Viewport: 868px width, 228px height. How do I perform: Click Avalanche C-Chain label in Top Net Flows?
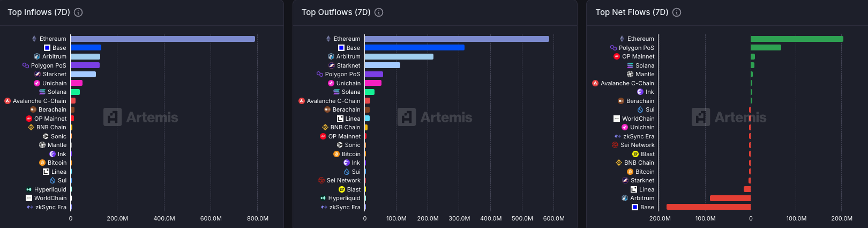627,83
